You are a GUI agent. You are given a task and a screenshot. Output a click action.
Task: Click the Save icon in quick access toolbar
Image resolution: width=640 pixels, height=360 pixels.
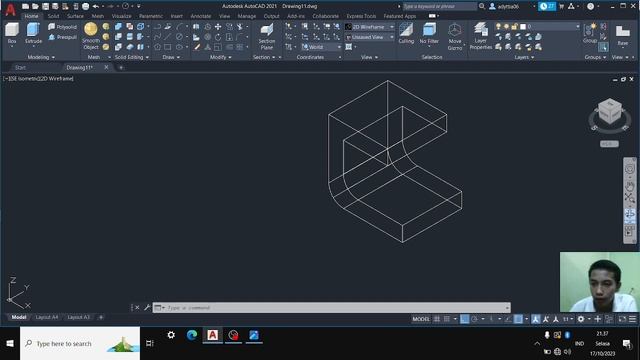45,6
